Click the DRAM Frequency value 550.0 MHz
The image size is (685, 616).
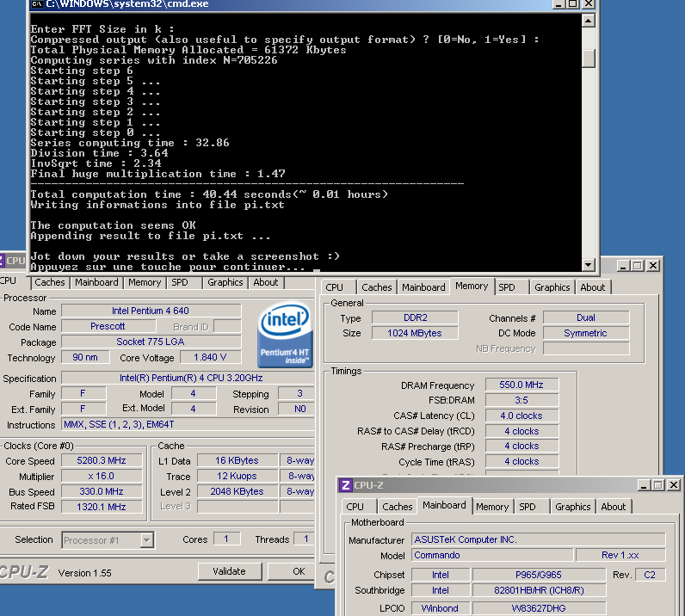521,385
